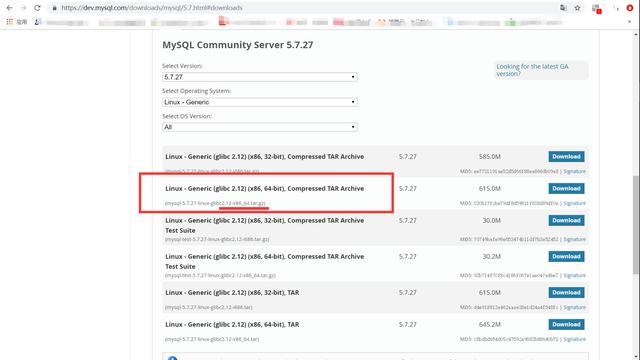The height and width of the screenshot is (360, 640).
Task: Click the title Linux - Generic (x86, 64-bit), TAR
Action: pyautogui.click(x=232, y=324)
